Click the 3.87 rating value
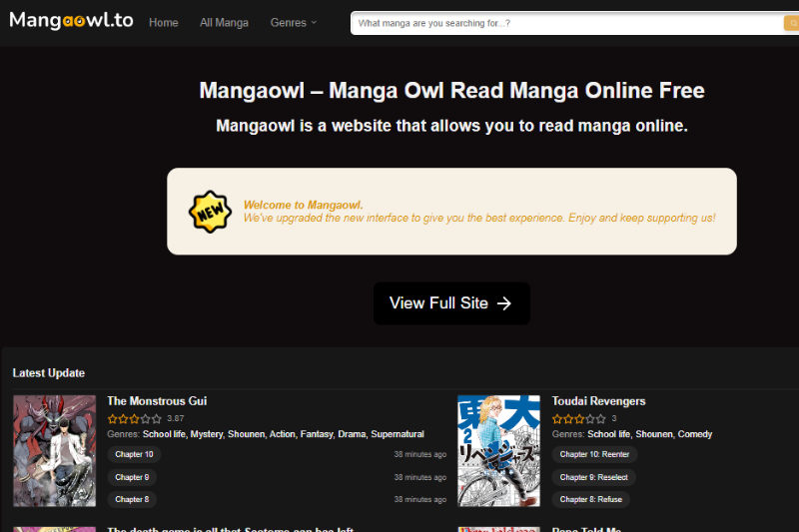This screenshot has height=532, width=799. pyautogui.click(x=176, y=418)
